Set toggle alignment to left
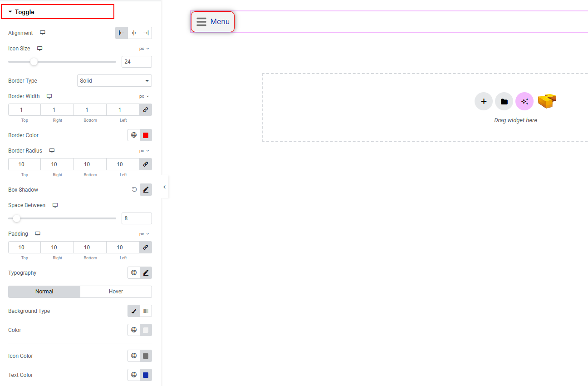588x386 pixels. pyautogui.click(x=122, y=33)
